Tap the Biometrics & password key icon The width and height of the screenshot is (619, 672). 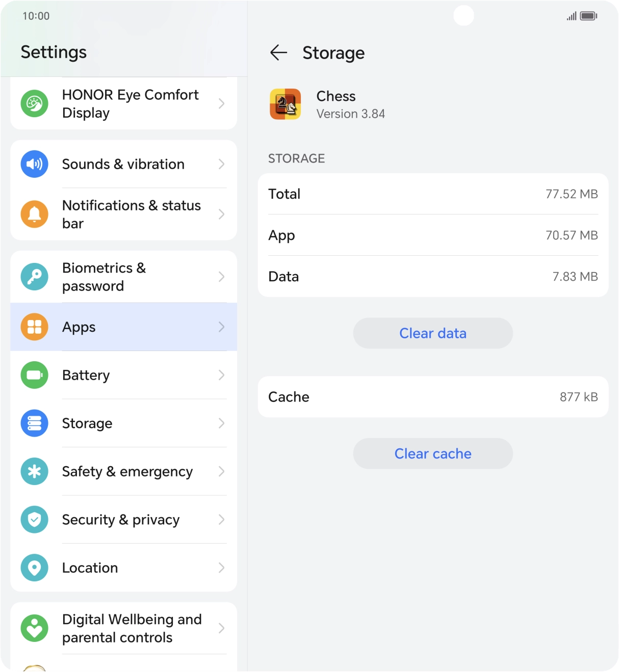coord(34,277)
